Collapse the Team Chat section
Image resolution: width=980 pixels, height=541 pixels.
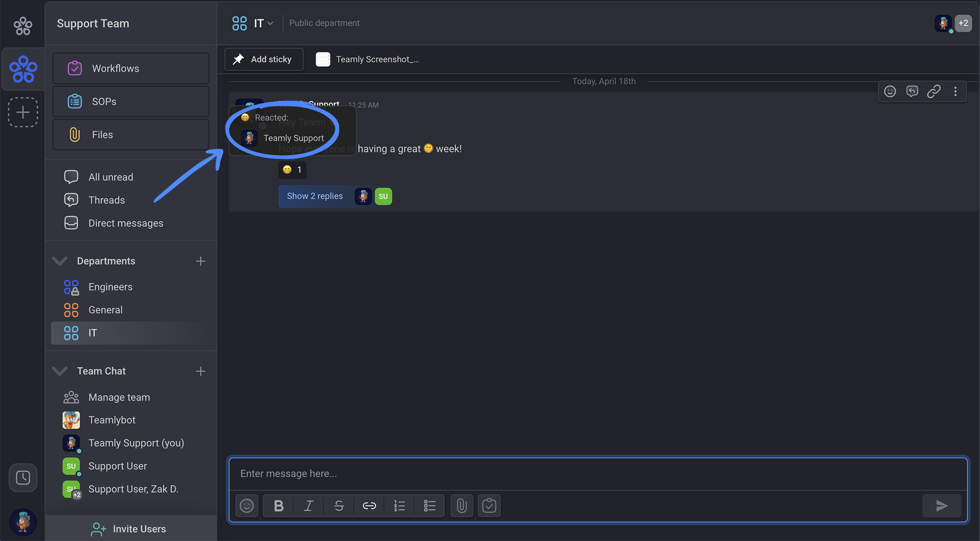[x=60, y=371]
